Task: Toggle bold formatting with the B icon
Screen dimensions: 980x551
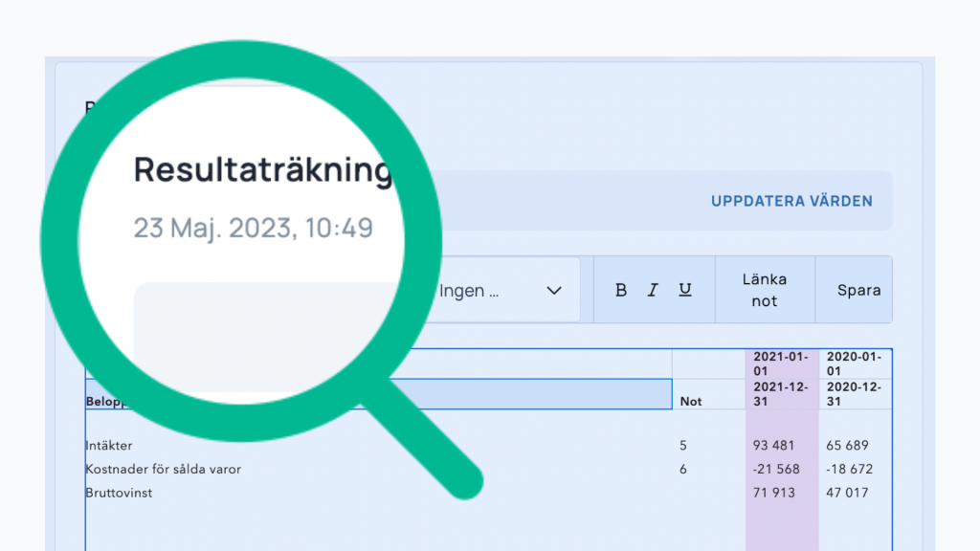Action: pyautogui.click(x=621, y=290)
